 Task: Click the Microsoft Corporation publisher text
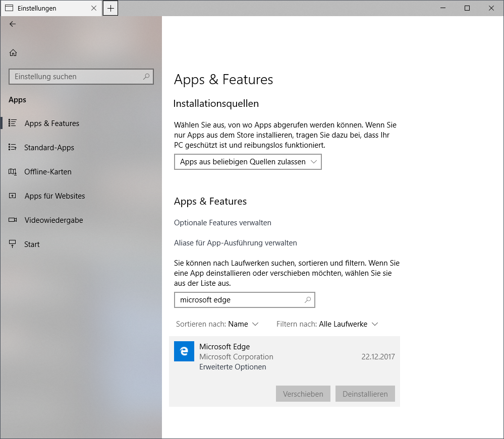coord(236,357)
